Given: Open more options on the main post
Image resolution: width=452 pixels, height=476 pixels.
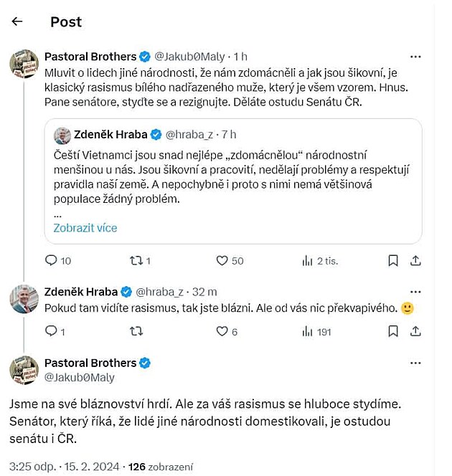Looking at the screenshot, I should click(415, 363).
